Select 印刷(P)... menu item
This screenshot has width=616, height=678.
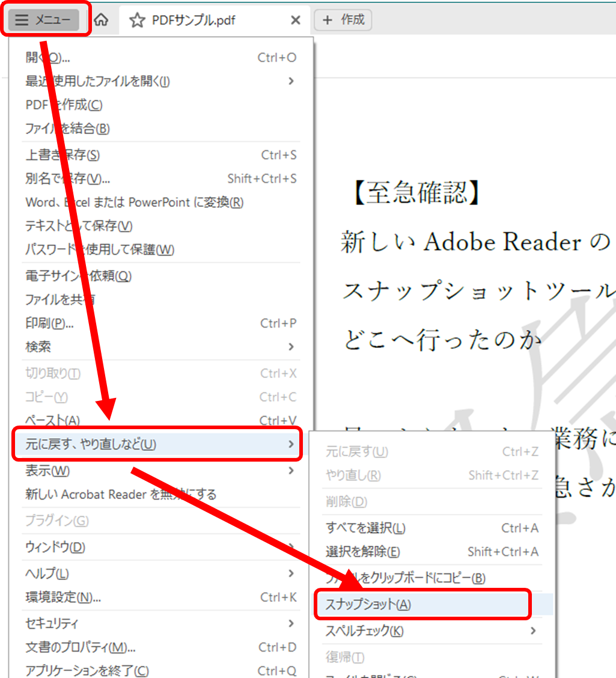coord(161,323)
